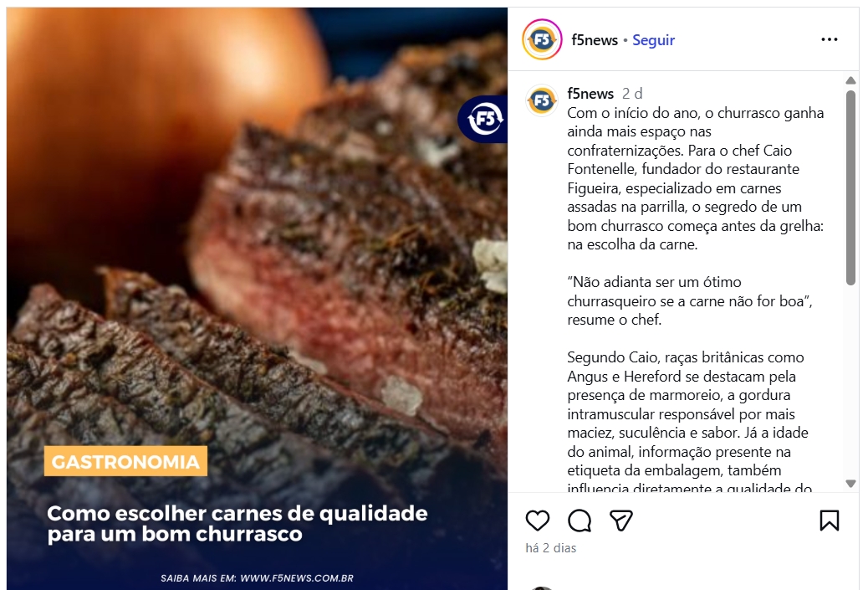The width and height of the screenshot is (868, 590).
Task: Click the caption scrollbar up arrow
Action: (850, 81)
